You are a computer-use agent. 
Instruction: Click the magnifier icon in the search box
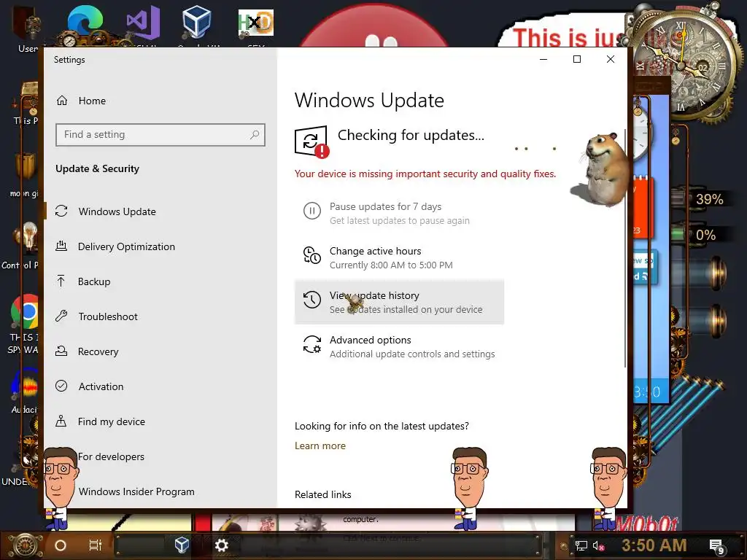[255, 135]
